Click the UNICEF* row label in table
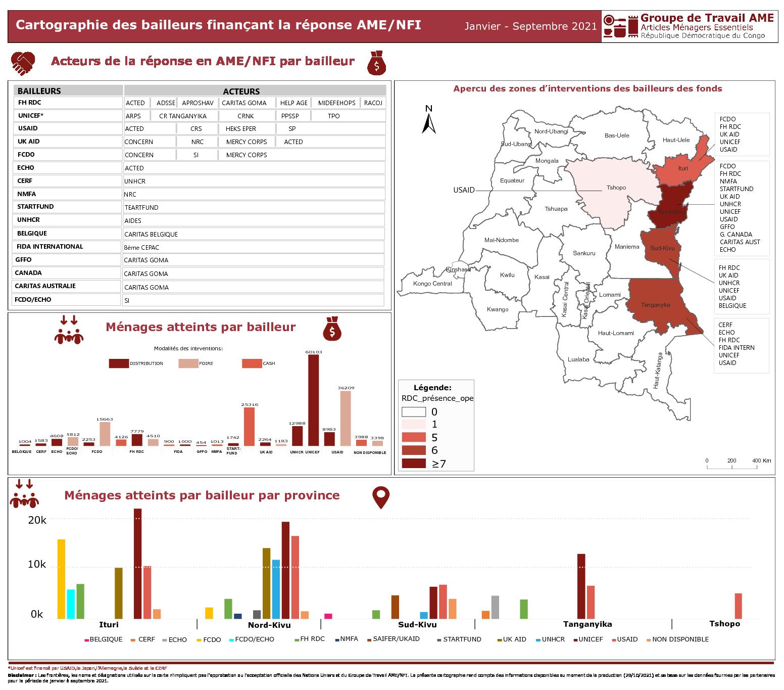The image size is (784, 690). [30, 116]
